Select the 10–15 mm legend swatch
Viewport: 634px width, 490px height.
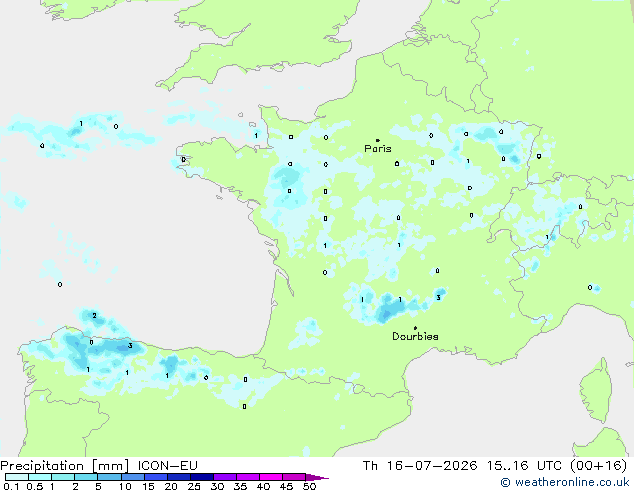pyautogui.click(x=132, y=477)
